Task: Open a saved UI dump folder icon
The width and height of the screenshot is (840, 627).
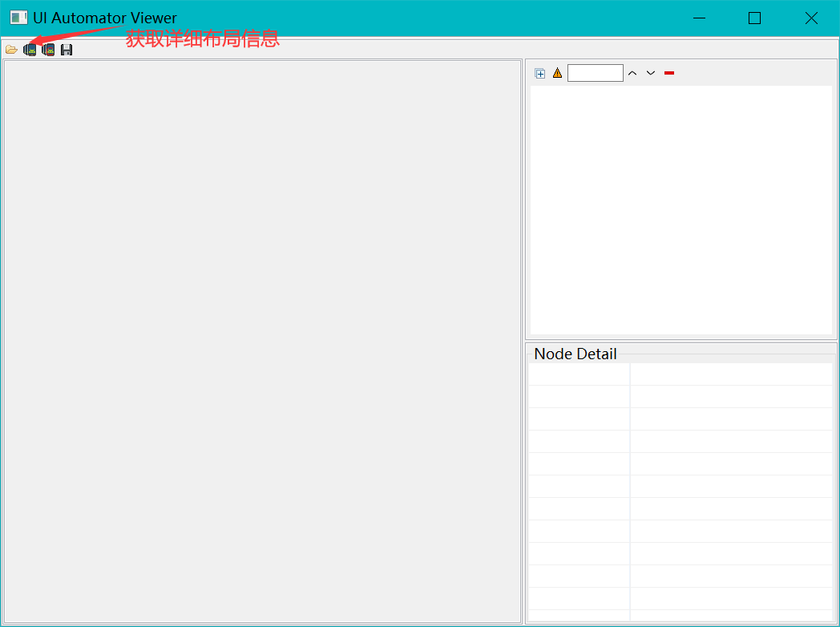Action: point(11,50)
